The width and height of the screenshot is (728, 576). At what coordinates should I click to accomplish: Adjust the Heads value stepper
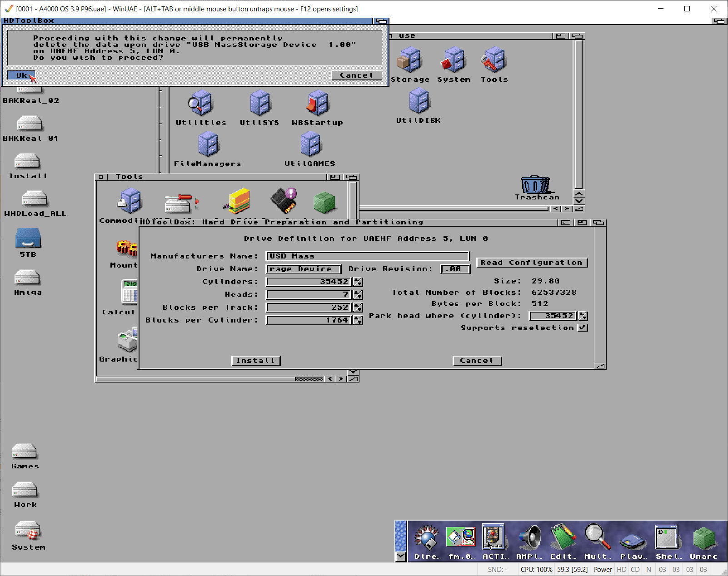point(358,294)
